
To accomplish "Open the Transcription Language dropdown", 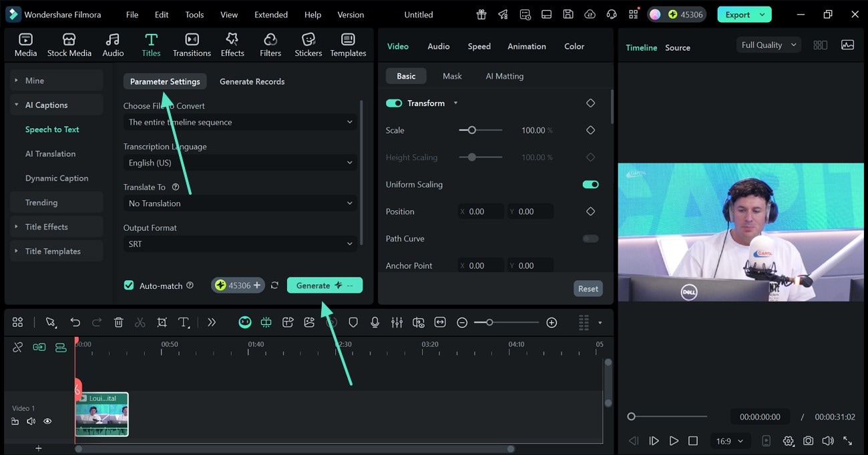I will click(240, 162).
